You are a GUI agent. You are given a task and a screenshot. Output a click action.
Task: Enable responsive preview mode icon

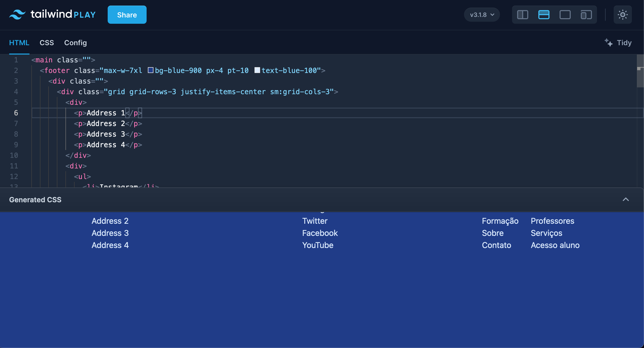[x=586, y=15]
